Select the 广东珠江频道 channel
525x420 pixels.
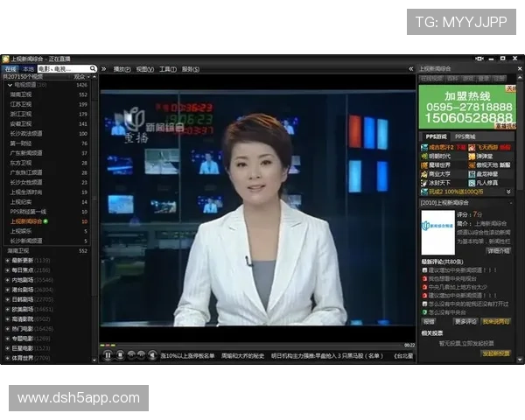pyautogui.click(x=47, y=172)
